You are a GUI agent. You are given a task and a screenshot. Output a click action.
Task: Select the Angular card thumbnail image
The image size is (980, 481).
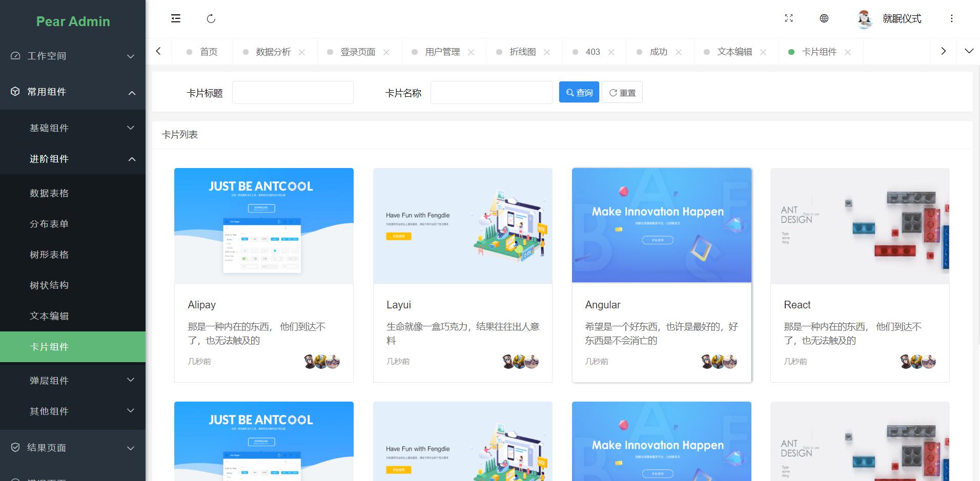[x=661, y=225]
